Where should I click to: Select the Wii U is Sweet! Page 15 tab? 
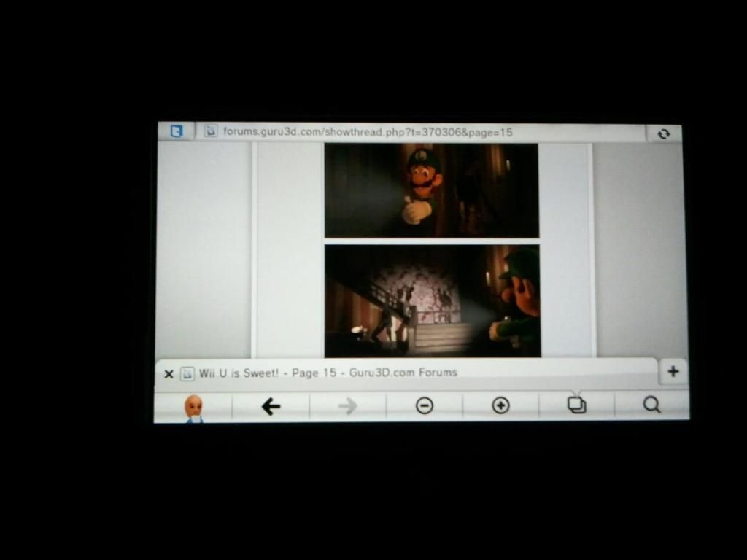[x=407, y=373]
